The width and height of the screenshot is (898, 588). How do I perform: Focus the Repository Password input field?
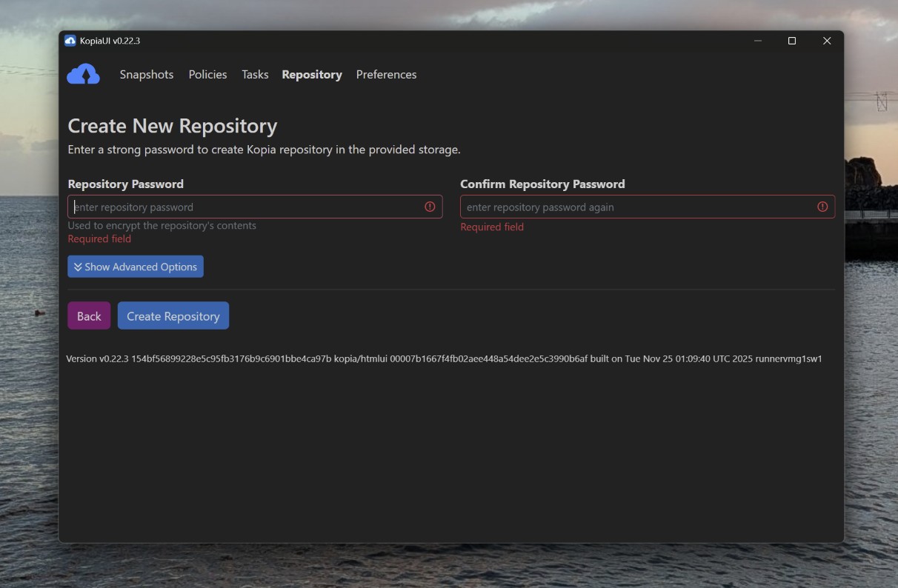[x=255, y=207]
